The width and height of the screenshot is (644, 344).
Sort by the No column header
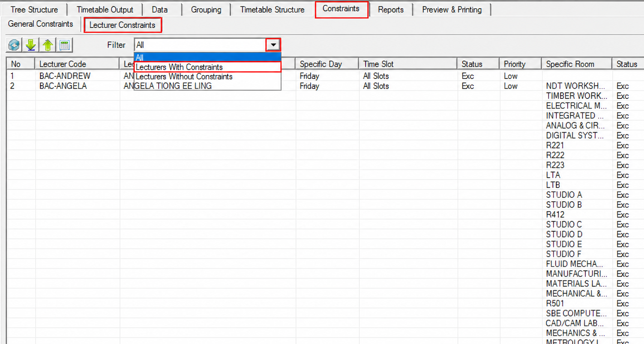pyautogui.click(x=21, y=64)
